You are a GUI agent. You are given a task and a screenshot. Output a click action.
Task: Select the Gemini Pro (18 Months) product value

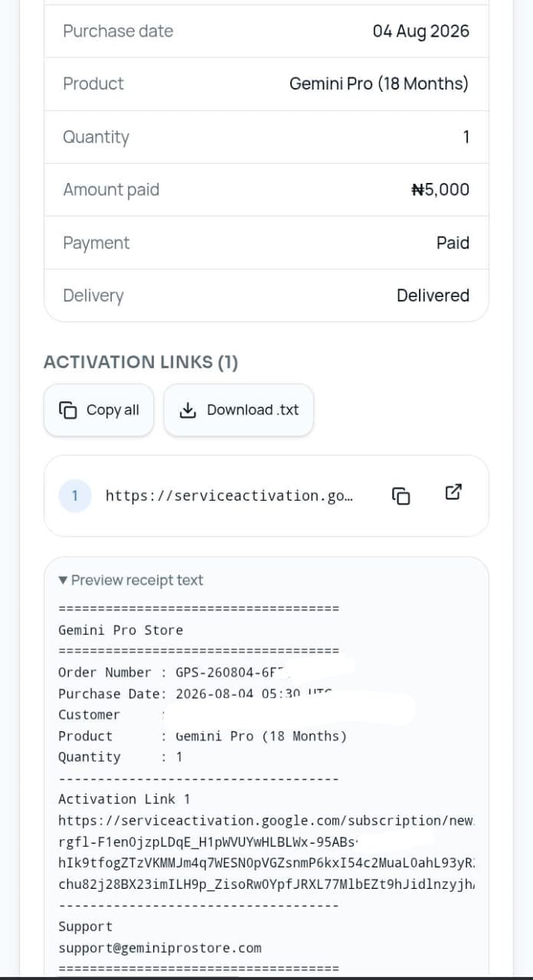tap(379, 83)
